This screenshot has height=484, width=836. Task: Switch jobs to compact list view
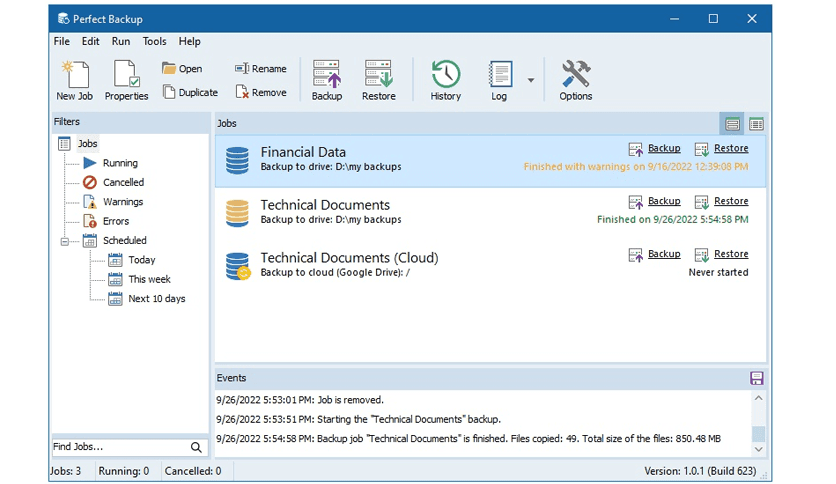point(756,124)
